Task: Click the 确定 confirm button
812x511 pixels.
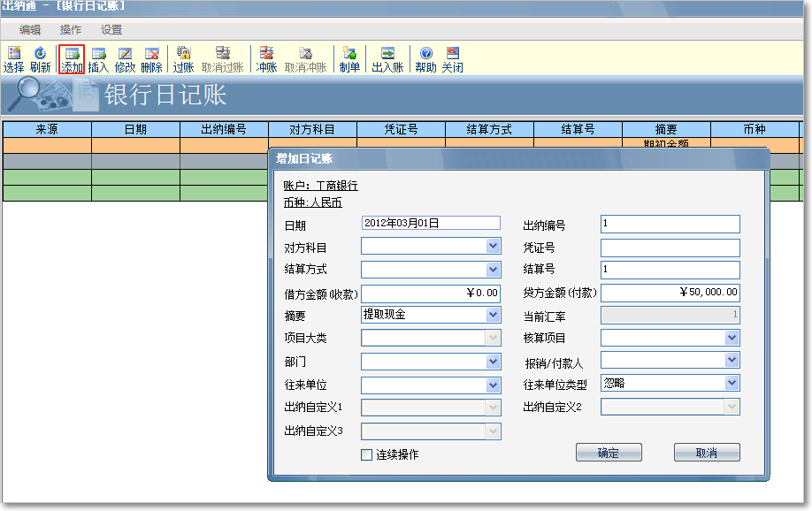Action: pyautogui.click(x=609, y=452)
